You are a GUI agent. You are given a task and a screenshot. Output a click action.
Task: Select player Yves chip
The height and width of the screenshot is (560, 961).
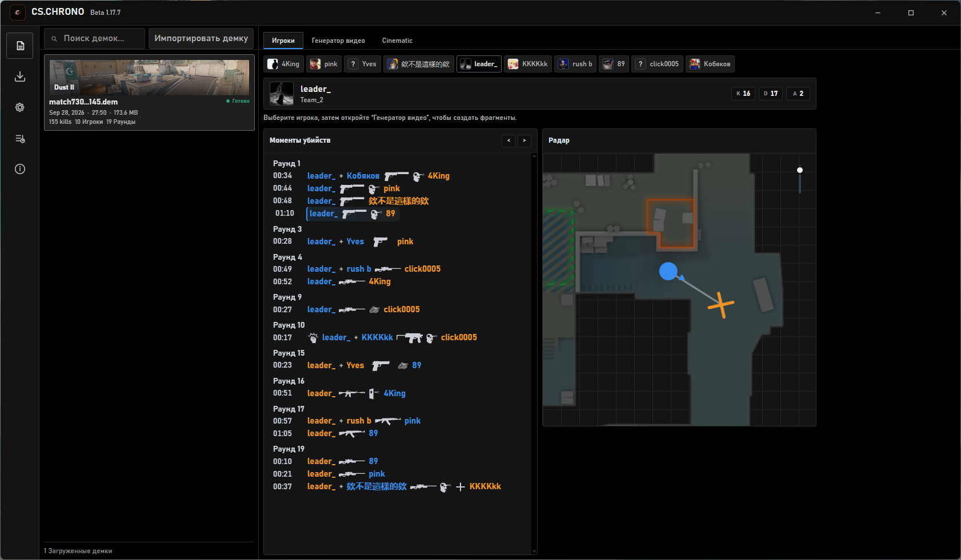(x=363, y=64)
